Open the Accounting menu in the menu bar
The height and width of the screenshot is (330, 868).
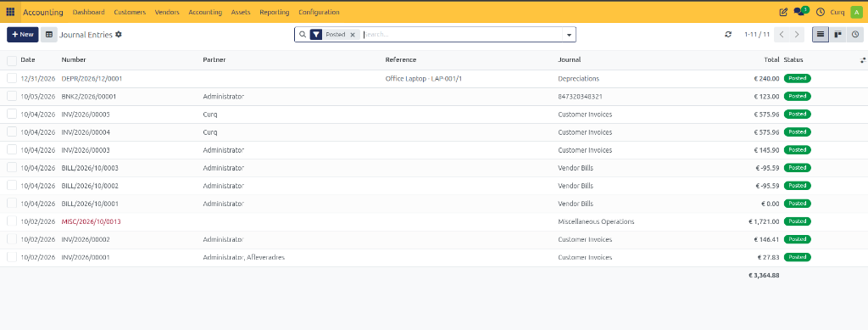[205, 12]
